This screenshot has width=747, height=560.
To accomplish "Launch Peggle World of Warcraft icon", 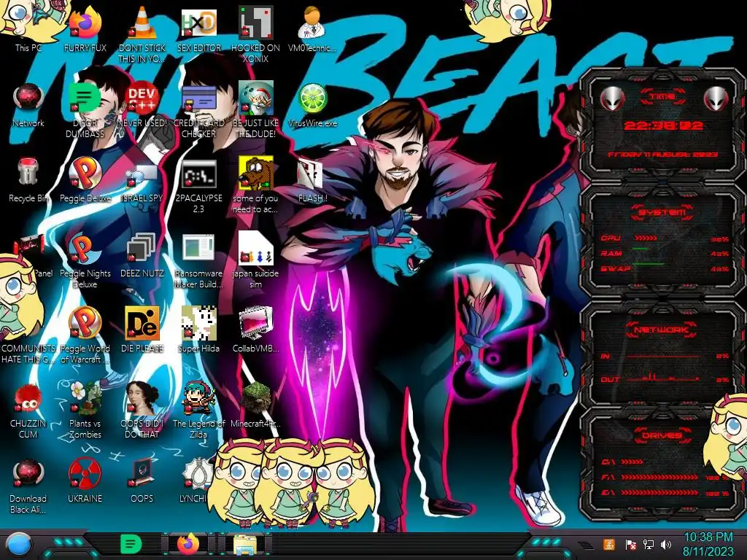I will tap(85, 336).
